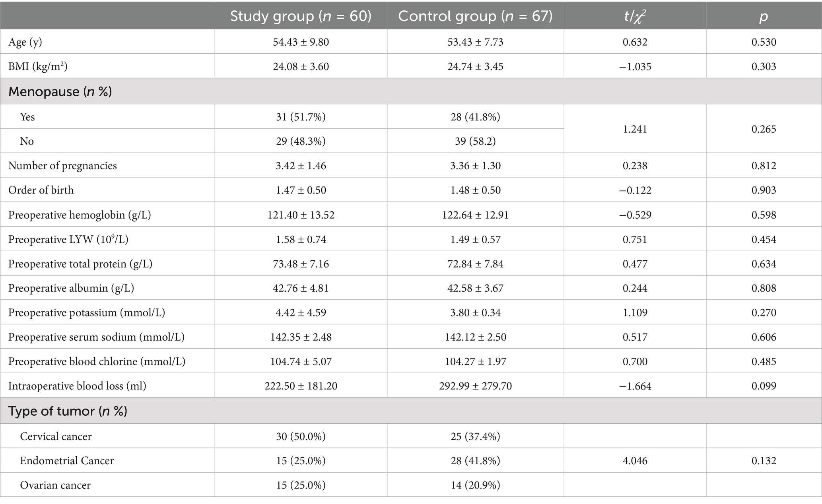Click the Type of tumor section header
Image resolution: width=822 pixels, height=504 pixels.
68,411
